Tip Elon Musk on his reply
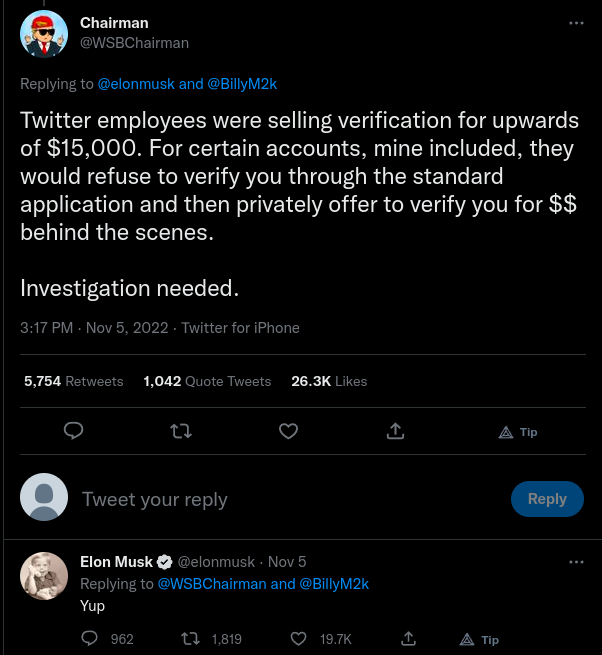Viewport: 602px width, 655px height. pyautogui.click(x=479, y=639)
